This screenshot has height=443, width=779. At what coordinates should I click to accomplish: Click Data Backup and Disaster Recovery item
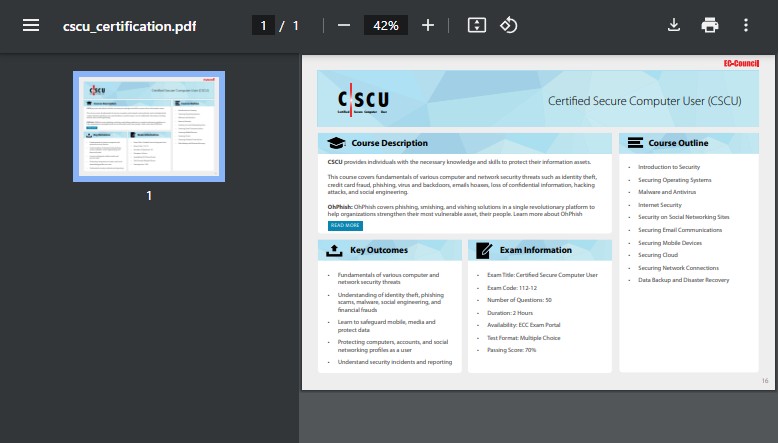pos(684,280)
